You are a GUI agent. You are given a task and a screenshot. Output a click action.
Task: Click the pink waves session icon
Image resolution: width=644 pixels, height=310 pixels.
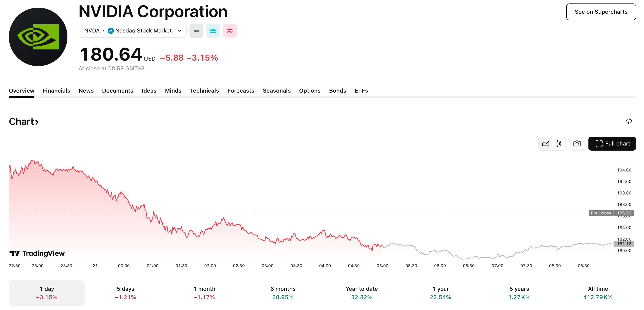click(230, 30)
